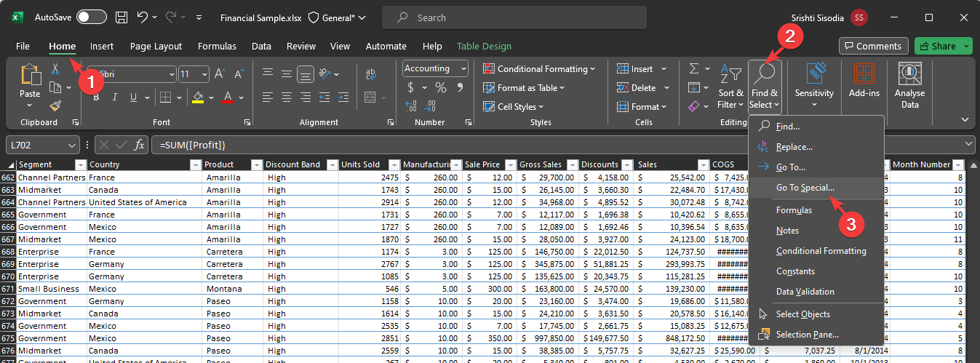Click the Analyse Data icon

909,74
